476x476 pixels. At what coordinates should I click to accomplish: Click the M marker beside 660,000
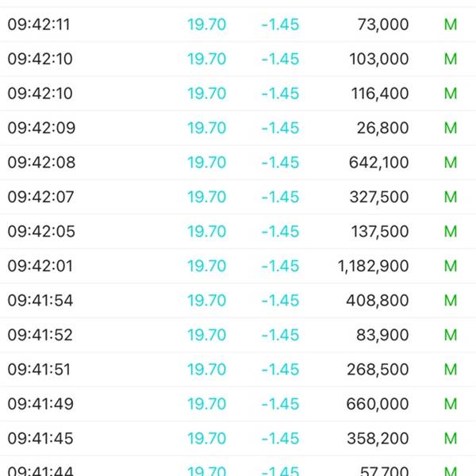tap(451, 404)
